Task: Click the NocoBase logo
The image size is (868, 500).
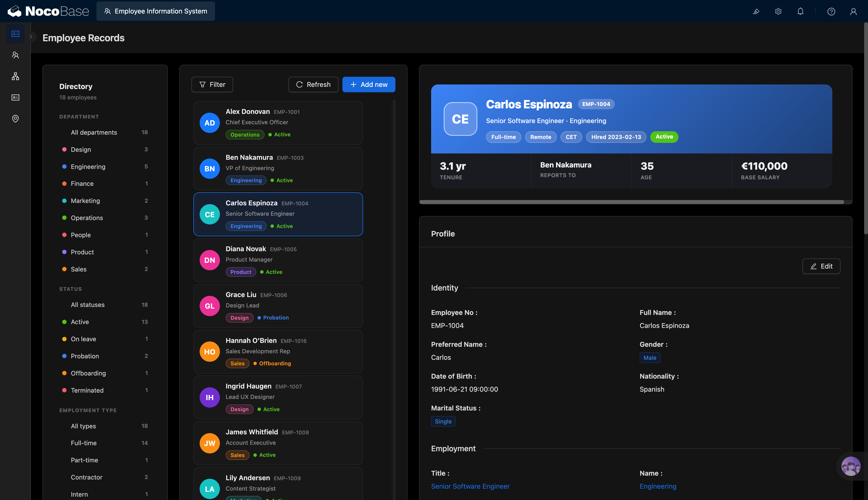Action: coord(48,11)
